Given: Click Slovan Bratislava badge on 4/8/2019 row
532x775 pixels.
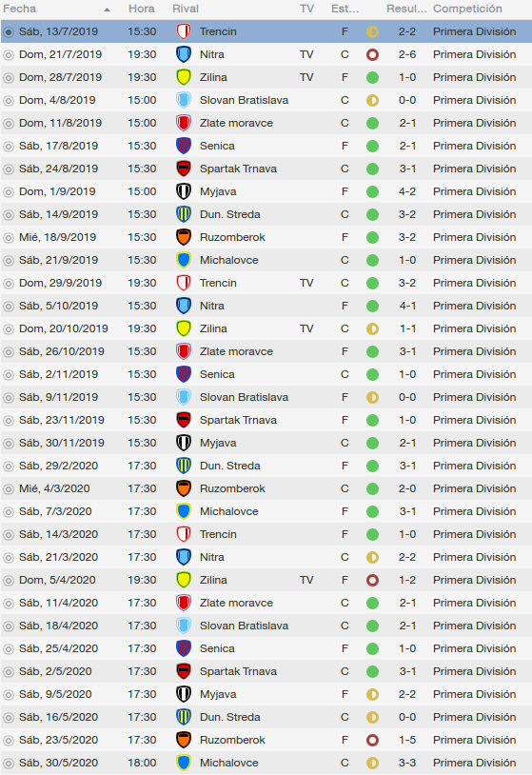Looking at the screenshot, I should (184, 100).
